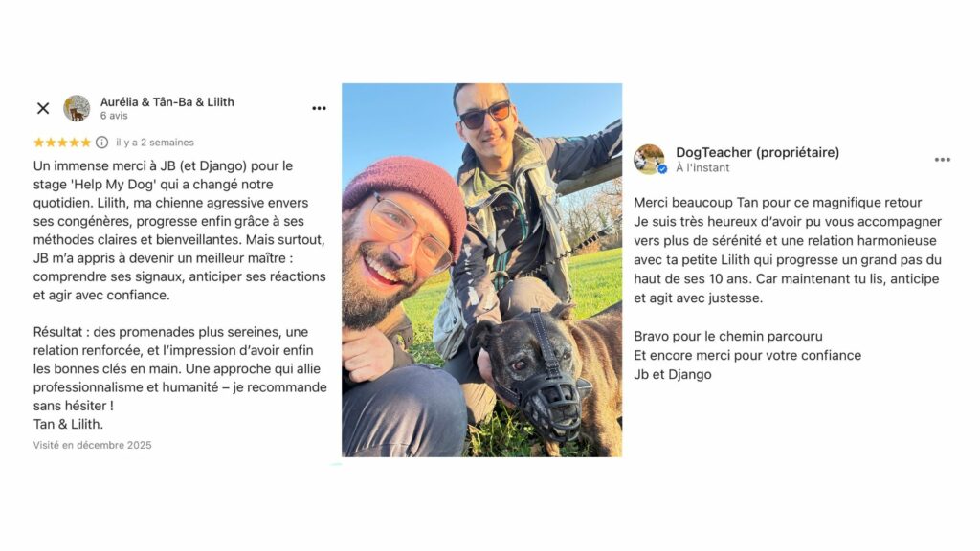Open the selfie photo with the muzzled dog
The width and height of the screenshot is (980, 551).
coord(481,270)
